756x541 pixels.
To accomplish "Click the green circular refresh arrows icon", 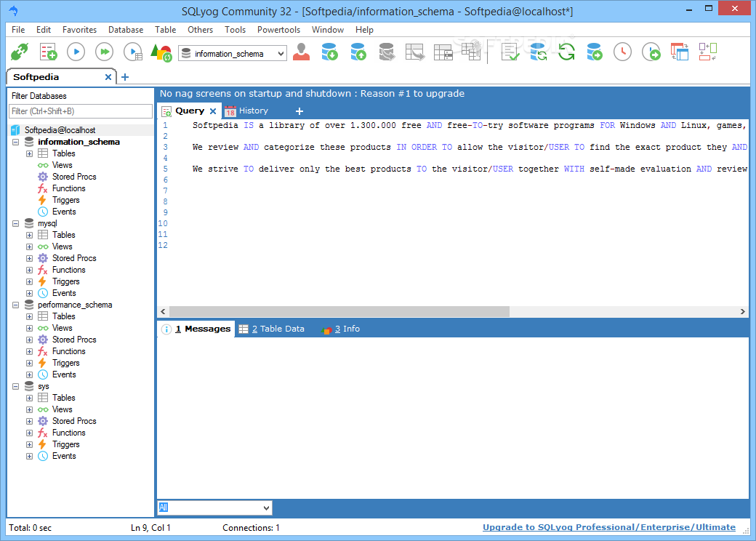I will tap(566, 52).
